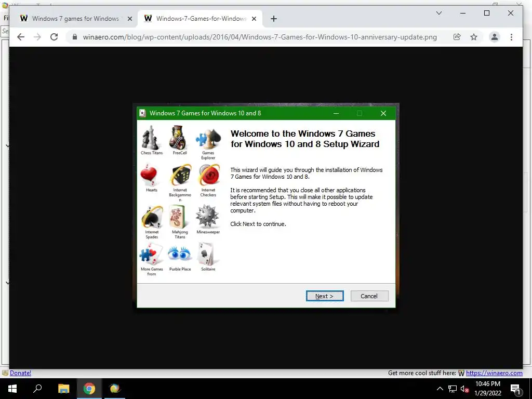Click Cancel in the setup wizard
The height and width of the screenshot is (399, 532).
coord(369,296)
